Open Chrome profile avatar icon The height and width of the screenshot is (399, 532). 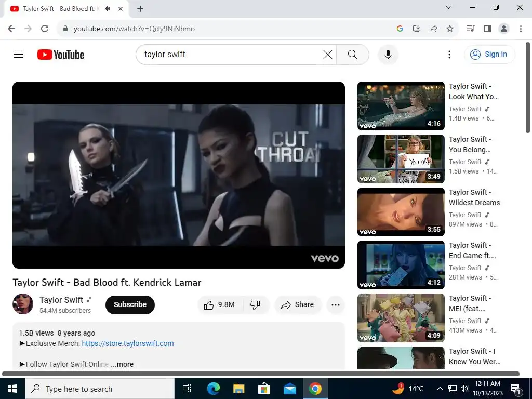coord(504,29)
